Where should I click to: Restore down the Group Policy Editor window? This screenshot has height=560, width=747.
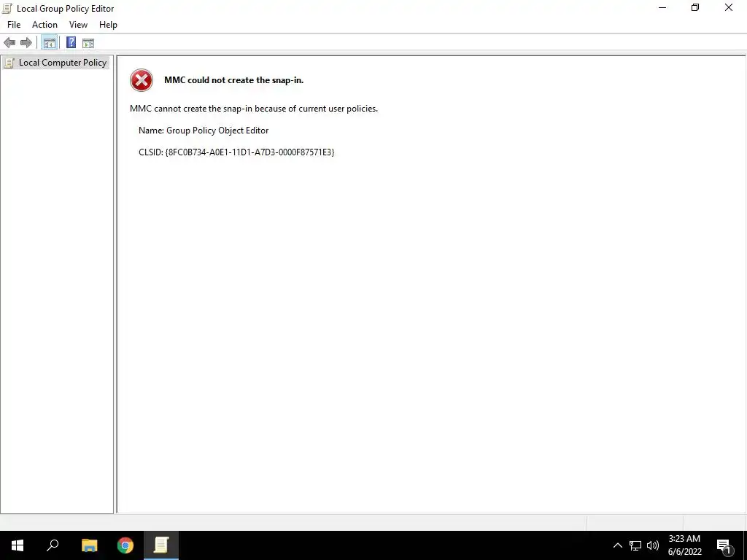tap(695, 7)
